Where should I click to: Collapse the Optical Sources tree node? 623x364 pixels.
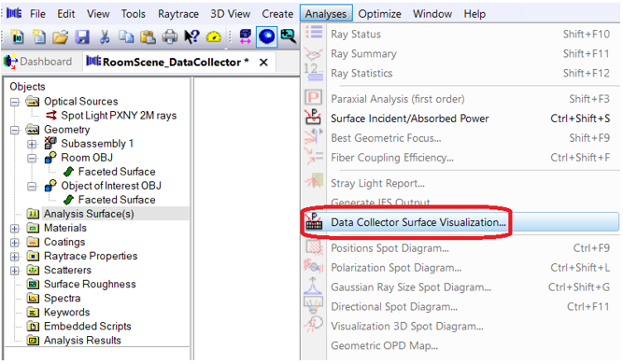point(15,102)
